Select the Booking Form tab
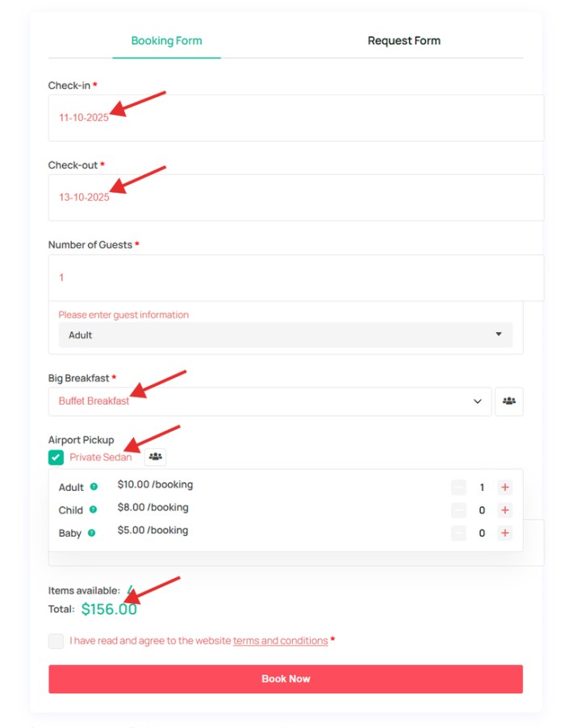The height and width of the screenshot is (728, 568). 166,40
